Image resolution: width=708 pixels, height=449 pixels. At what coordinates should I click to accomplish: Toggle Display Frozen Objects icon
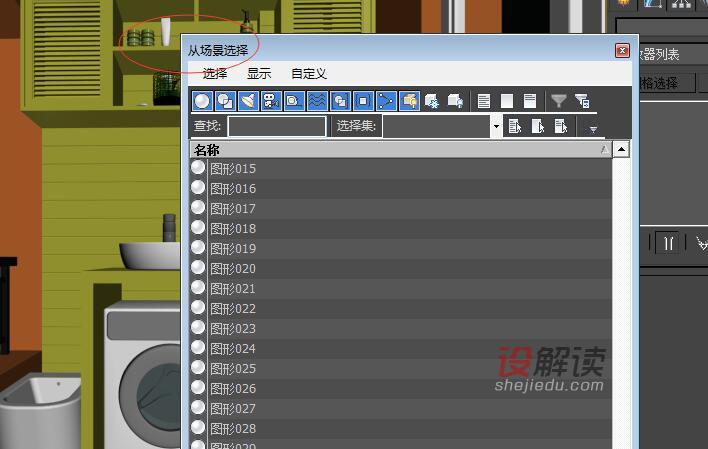[432, 101]
